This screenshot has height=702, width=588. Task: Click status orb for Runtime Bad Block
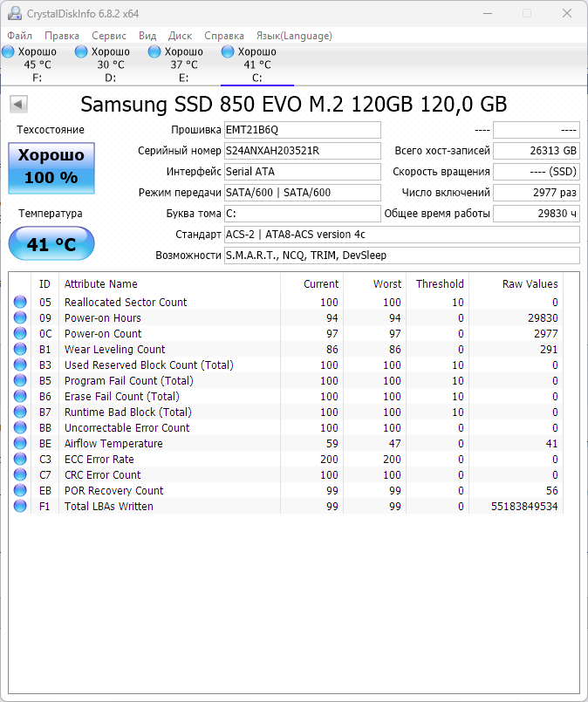coord(20,412)
